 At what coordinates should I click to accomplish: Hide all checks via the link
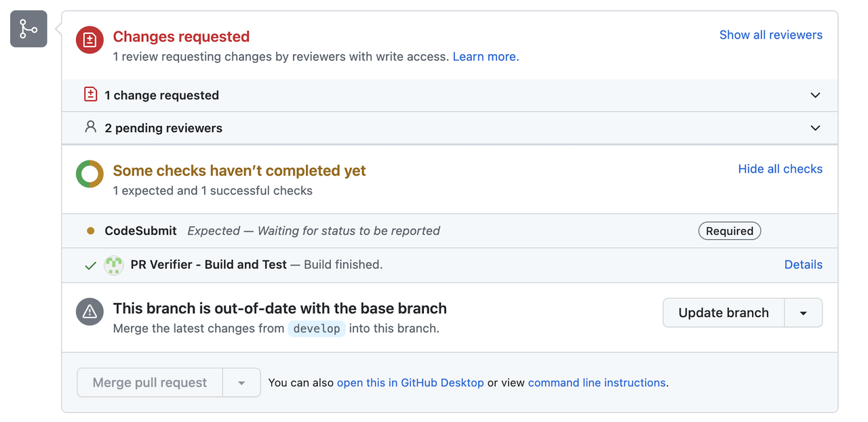[780, 169]
